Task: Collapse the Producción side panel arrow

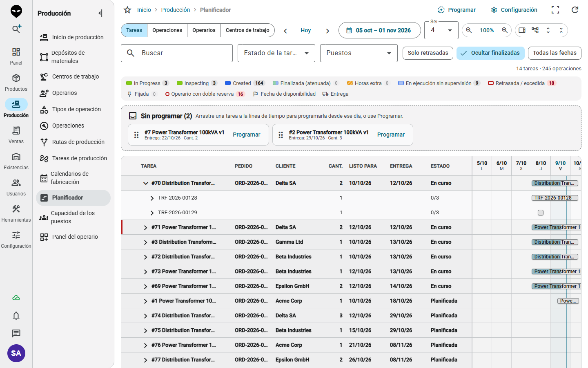Action: 100,13
